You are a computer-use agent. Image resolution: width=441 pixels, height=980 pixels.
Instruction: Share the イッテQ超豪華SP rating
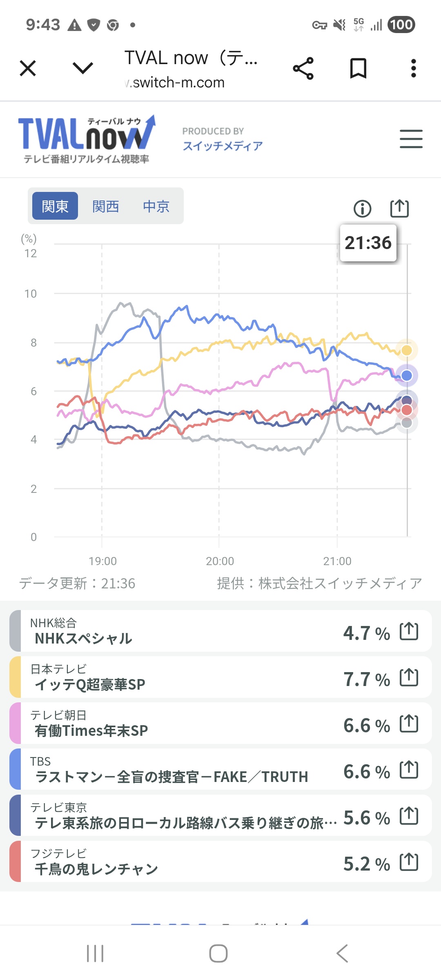tap(409, 677)
